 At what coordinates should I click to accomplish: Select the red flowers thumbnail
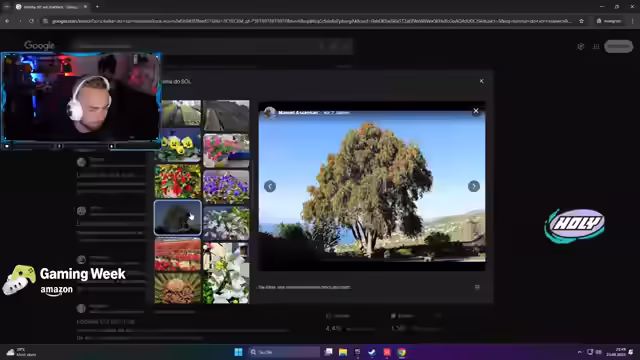pyautogui.click(x=178, y=181)
